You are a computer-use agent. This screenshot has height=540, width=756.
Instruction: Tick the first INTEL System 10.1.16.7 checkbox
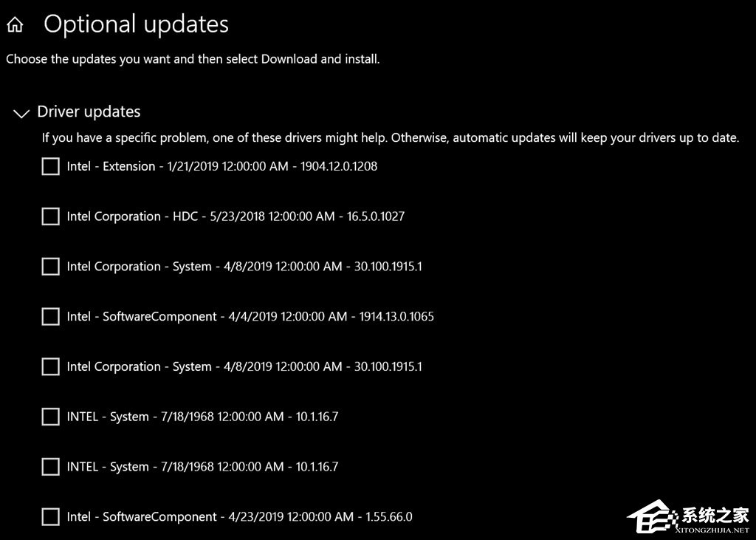coord(50,417)
